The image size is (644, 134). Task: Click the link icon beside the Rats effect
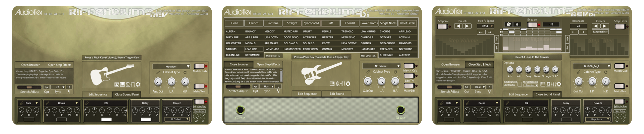21,103
